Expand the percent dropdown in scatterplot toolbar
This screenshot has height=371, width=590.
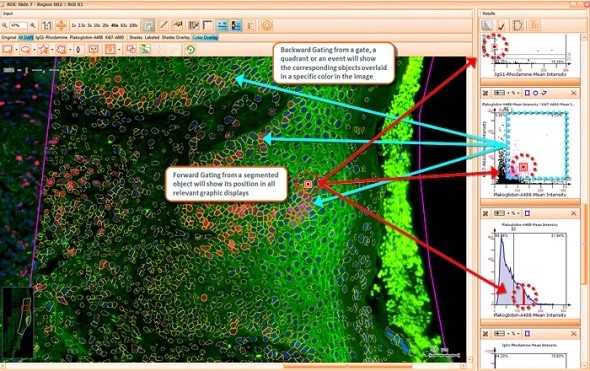[x=518, y=93]
